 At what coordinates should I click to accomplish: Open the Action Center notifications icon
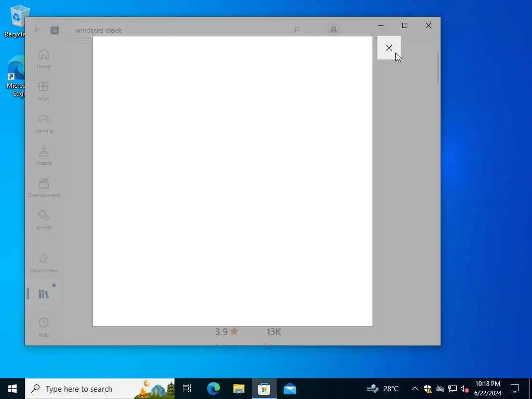coord(515,389)
